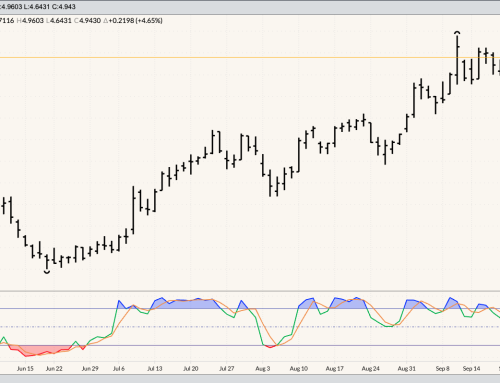Select the Jul 27 axis label
The width and height of the screenshot is (500, 383).
point(227,368)
